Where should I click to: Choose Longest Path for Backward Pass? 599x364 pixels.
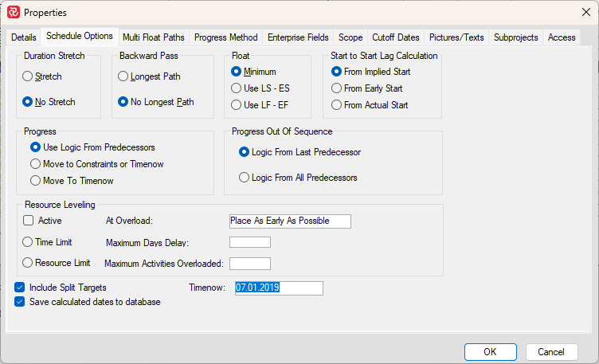point(123,76)
